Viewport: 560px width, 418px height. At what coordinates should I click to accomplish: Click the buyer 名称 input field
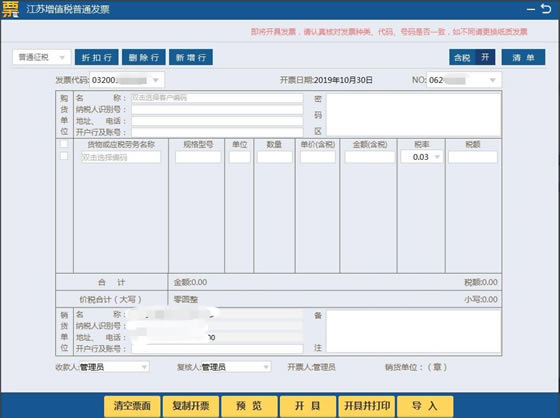pyautogui.click(x=217, y=98)
